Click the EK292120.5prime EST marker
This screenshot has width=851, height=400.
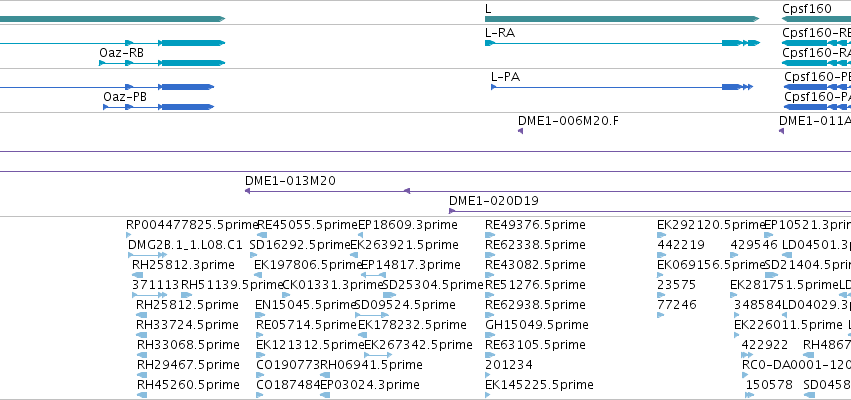[x=662, y=235]
